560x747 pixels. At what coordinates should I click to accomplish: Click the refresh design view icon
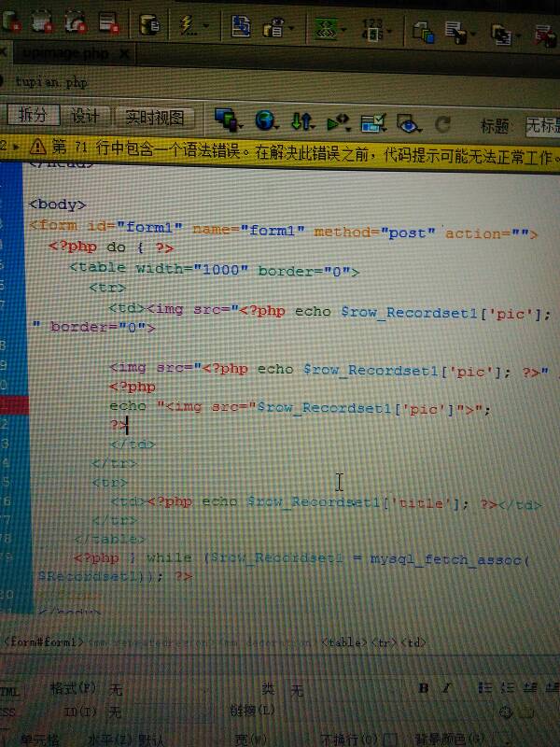pos(442,125)
